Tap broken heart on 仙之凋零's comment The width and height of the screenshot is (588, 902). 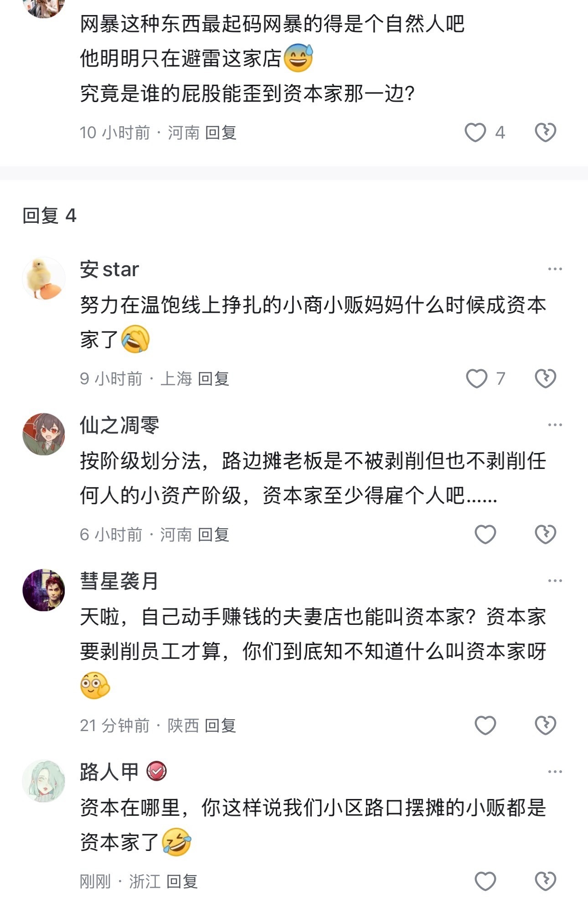coord(545,534)
